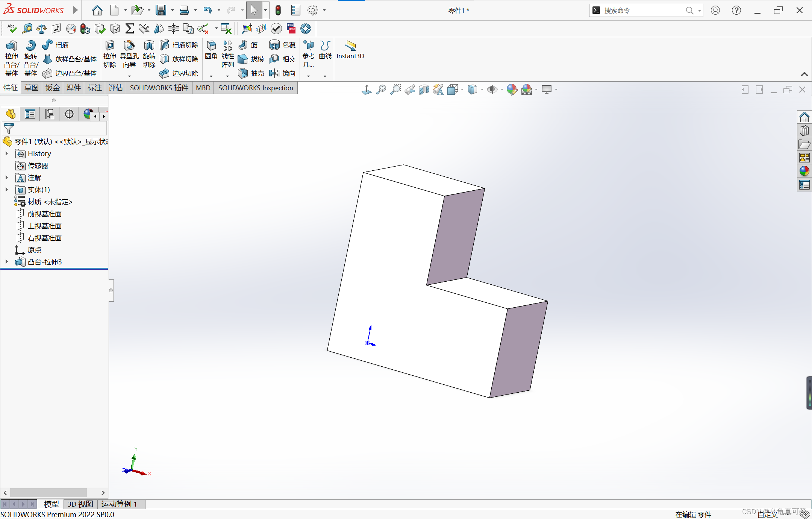Select the Mirror (镜向) feature
This screenshot has height=519, width=812.
coord(282,73)
